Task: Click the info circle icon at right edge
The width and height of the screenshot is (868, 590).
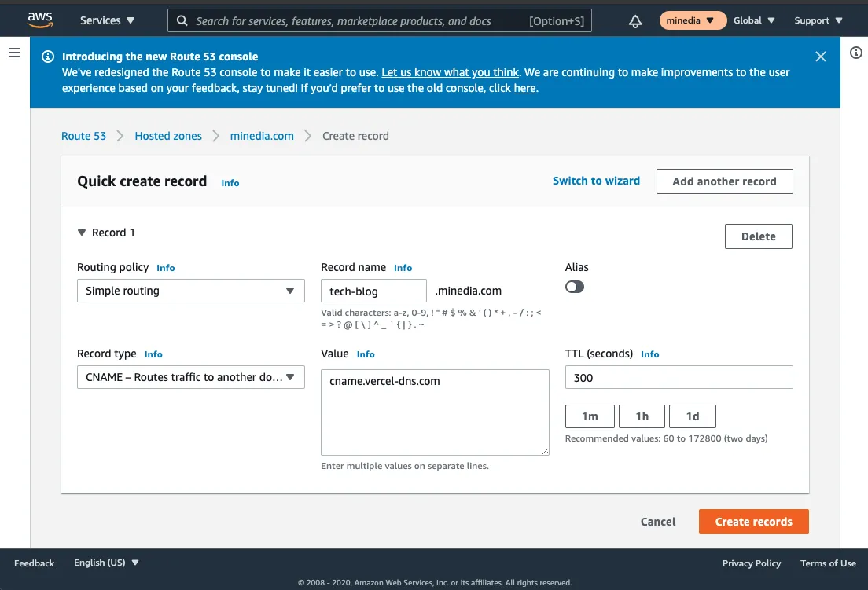Action: (x=856, y=53)
